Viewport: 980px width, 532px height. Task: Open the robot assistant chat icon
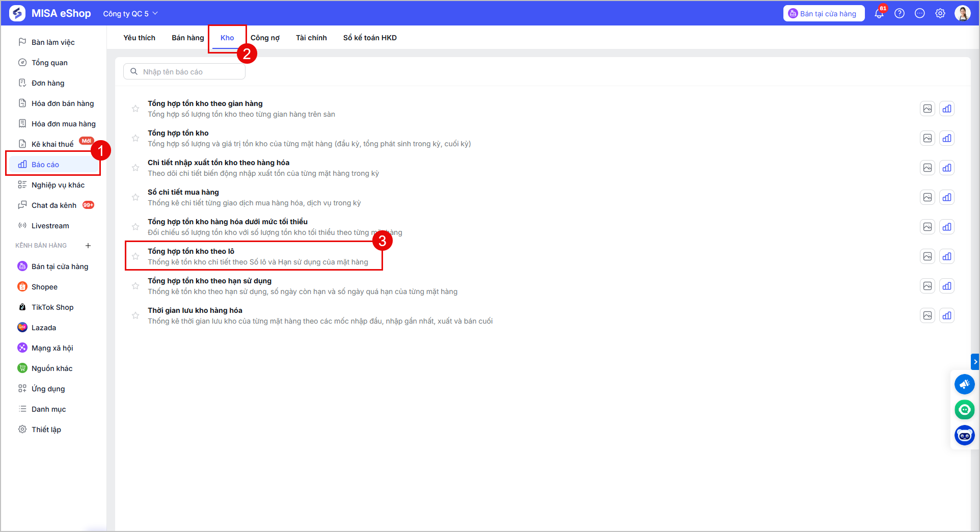coord(965,435)
